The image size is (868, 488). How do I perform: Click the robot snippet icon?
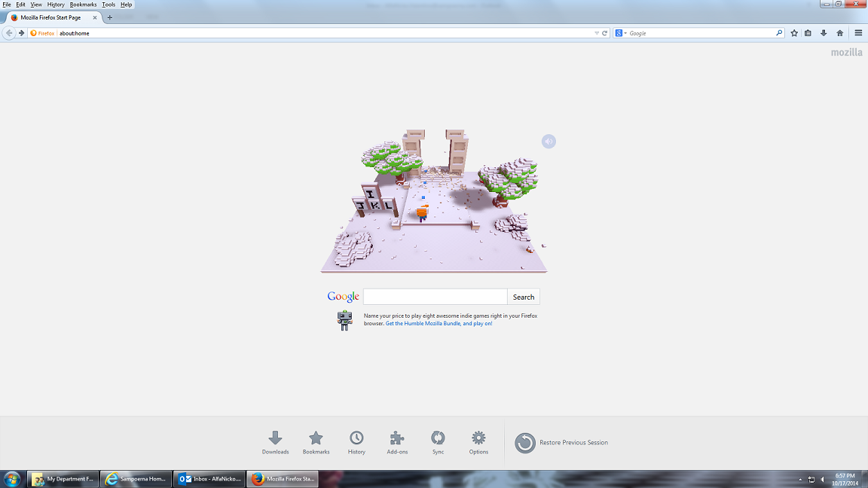tap(345, 320)
